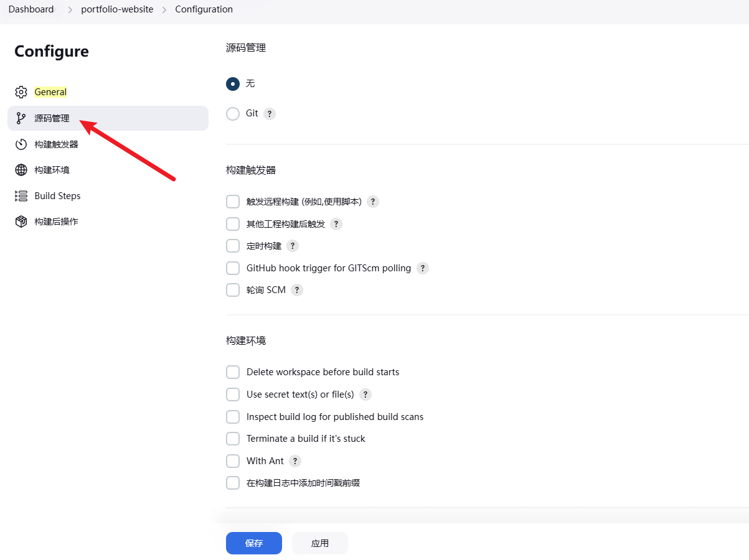Click the 保存 save button

(253, 543)
